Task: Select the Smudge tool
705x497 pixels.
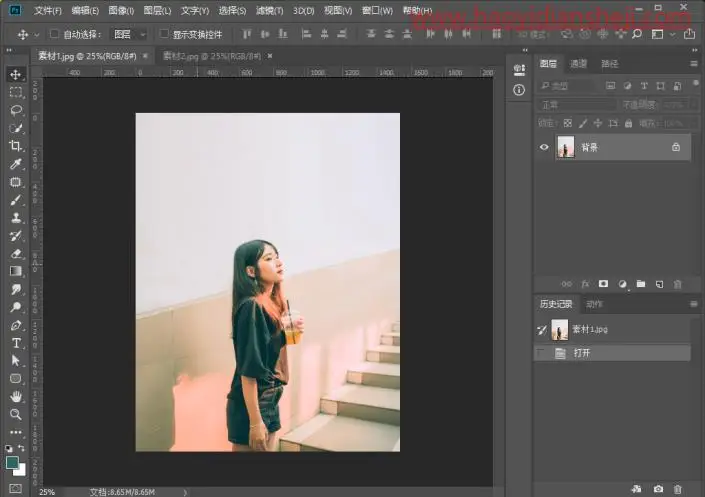Action: pyautogui.click(x=16, y=289)
